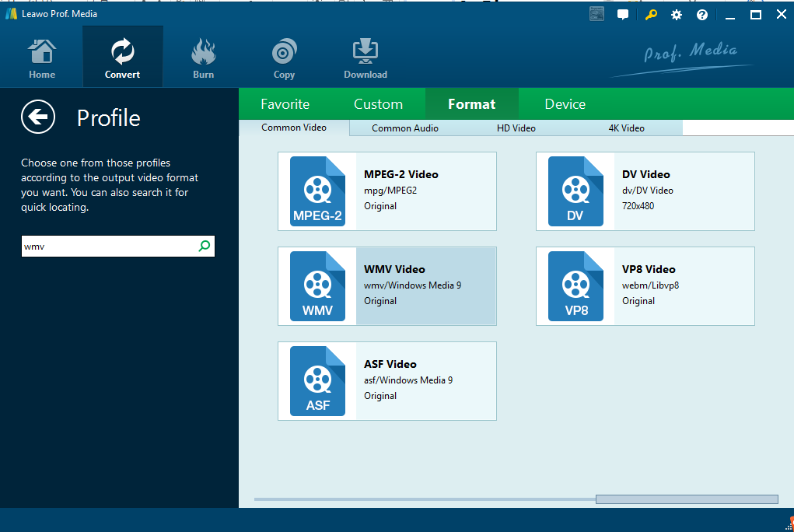This screenshot has width=794, height=532.
Task: Show the Common Audio formats
Action: [404, 128]
